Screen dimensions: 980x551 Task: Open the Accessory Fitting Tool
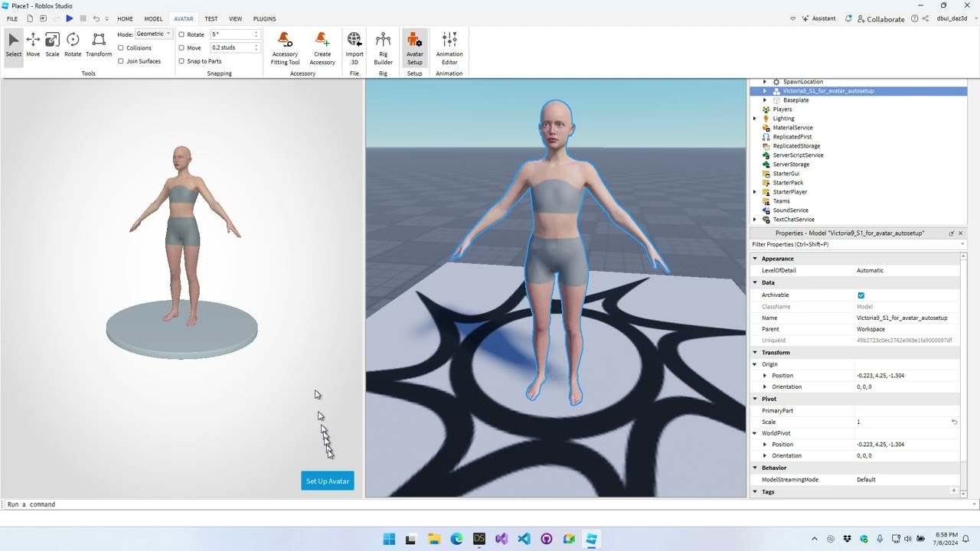(x=285, y=49)
